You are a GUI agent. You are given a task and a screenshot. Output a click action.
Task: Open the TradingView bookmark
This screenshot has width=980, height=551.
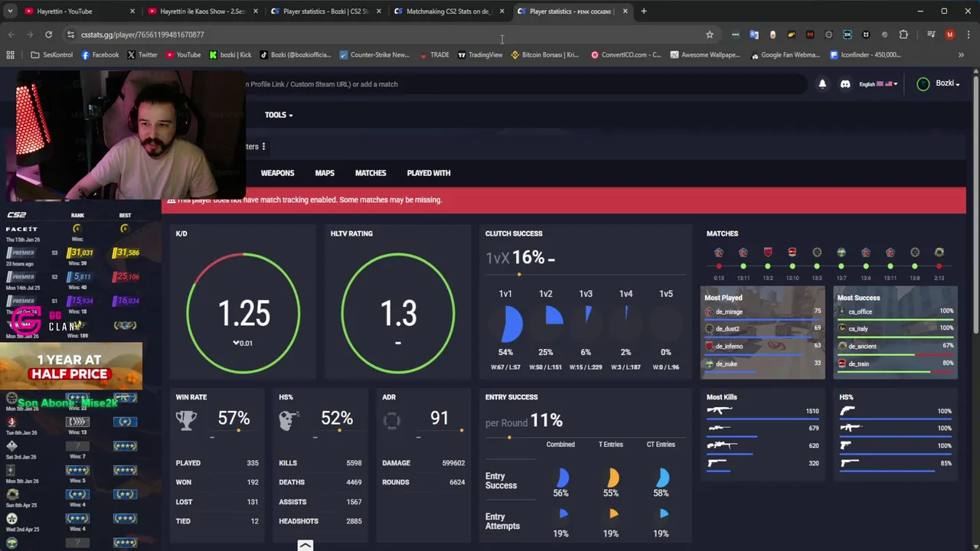(480, 55)
